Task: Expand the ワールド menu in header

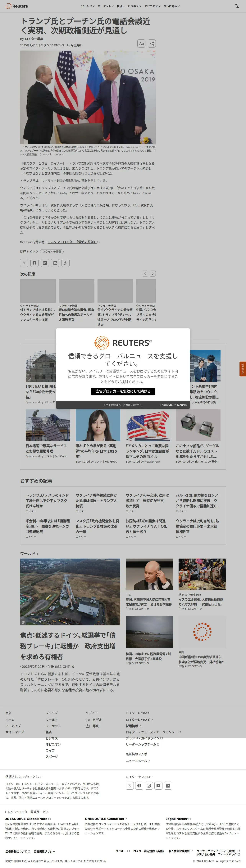Action: 88,6
